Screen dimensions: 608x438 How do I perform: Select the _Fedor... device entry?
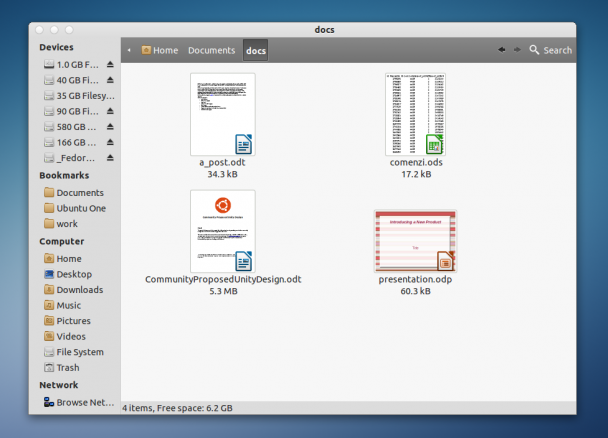coord(69,158)
